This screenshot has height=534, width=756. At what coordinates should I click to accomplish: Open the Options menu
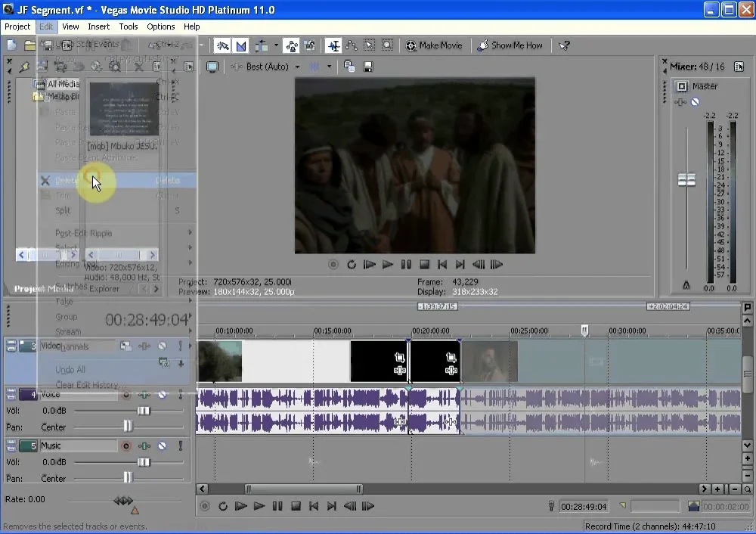(160, 26)
